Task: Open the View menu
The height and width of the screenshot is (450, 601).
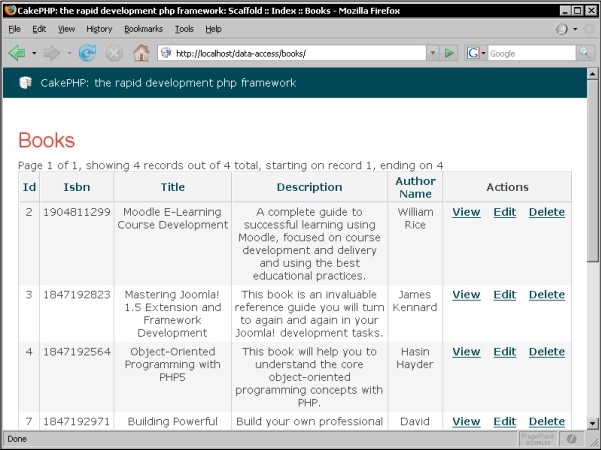Action: coord(66,29)
